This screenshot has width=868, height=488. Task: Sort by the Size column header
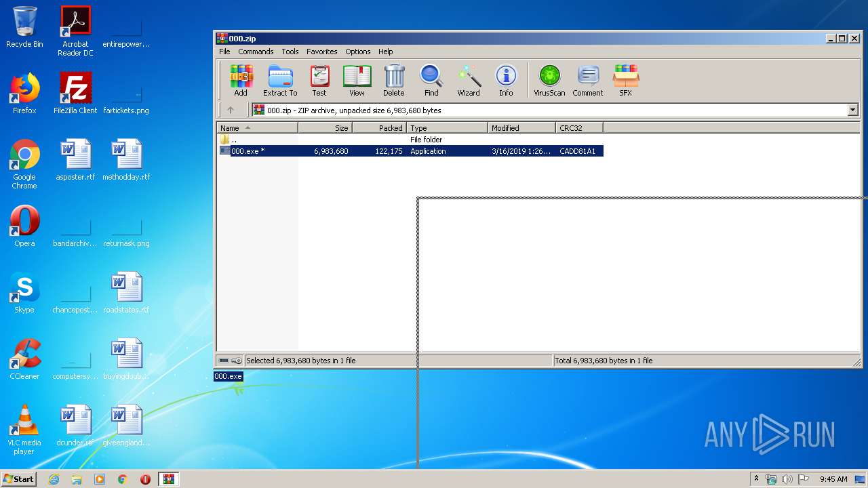click(x=325, y=127)
